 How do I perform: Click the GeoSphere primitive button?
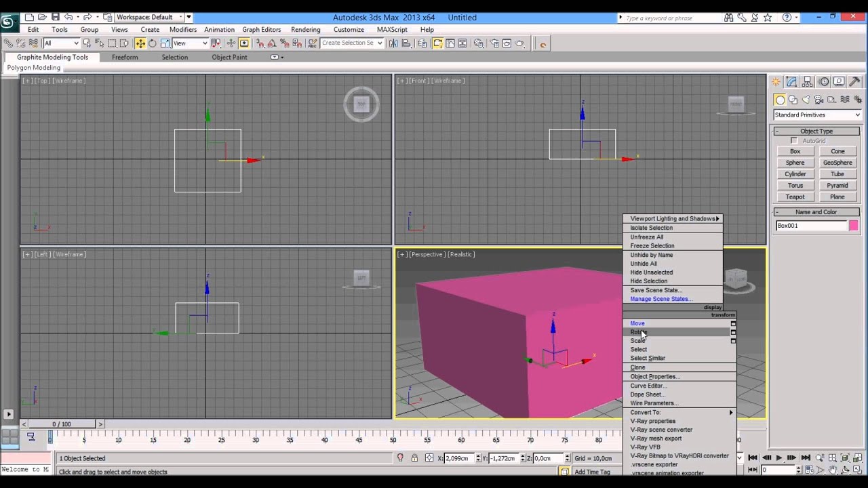[837, 163]
